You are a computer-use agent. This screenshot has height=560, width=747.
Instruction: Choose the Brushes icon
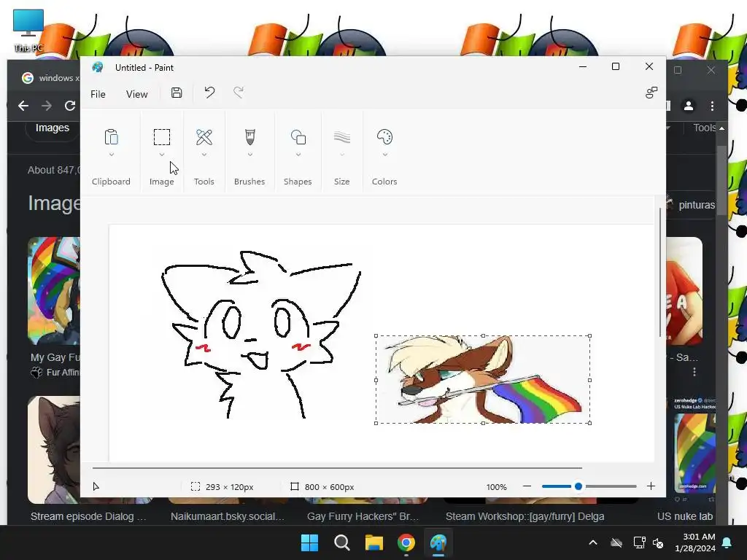(x=249, y=137)
